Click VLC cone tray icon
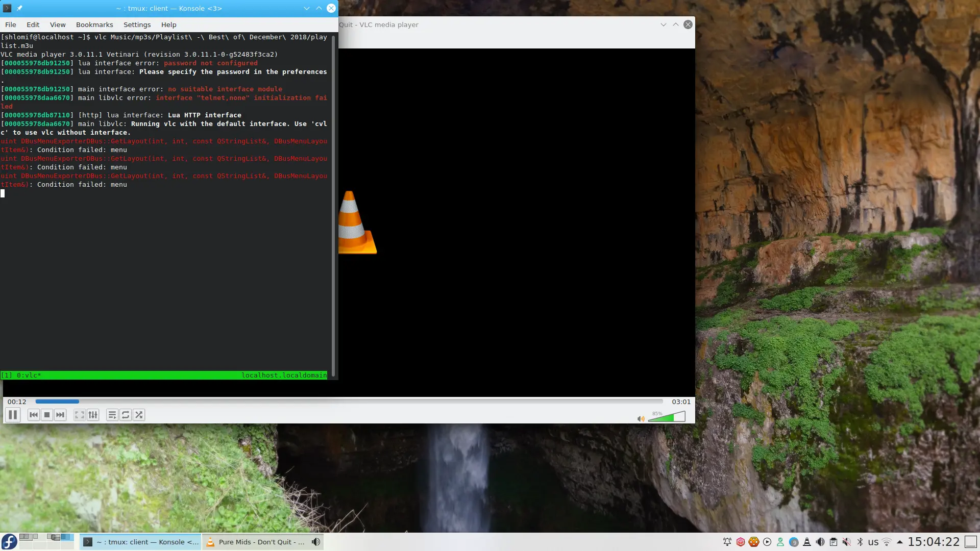Image resolution: width=980 pixels, height=551 pixels. point(806,542)
